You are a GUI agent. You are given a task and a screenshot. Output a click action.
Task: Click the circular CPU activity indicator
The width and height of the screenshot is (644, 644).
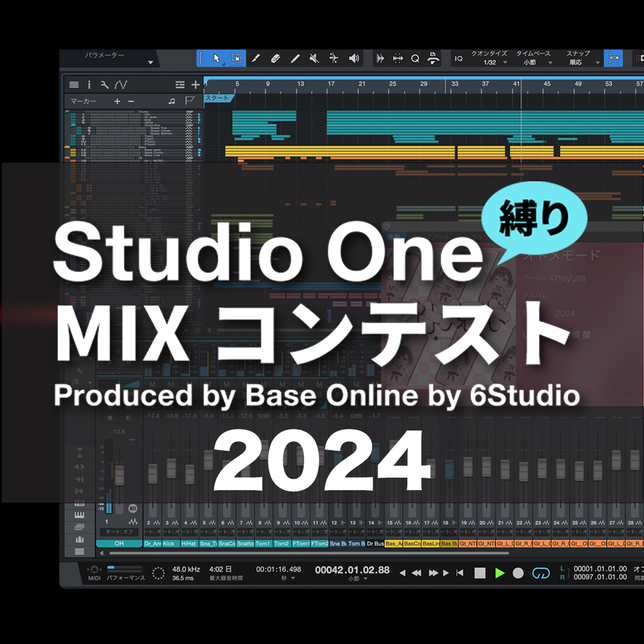point(158,573)
